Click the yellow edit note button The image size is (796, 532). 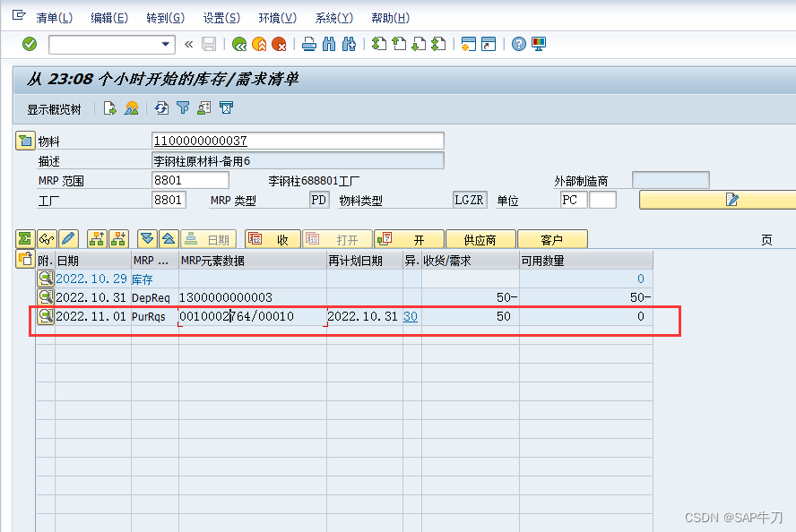pyautogui.click(x=717, y=200)
